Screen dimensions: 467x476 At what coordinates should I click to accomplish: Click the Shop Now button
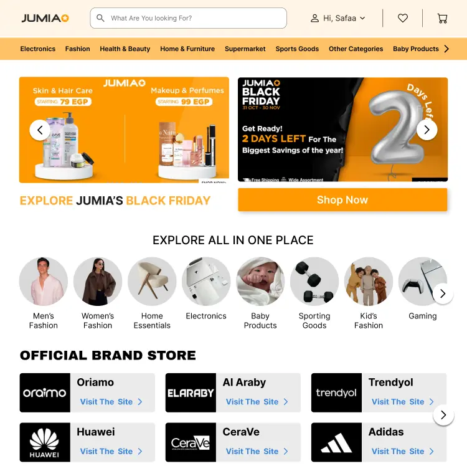[342, 200]
